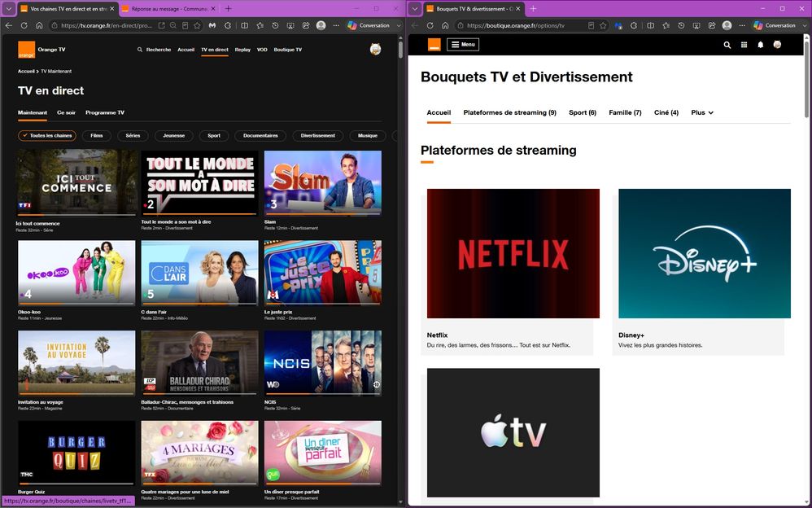This screenshot has height=508, width=812.
Task: Expand Conversation dropdown arrow in right browser
Action: click(x=805, y=25)
